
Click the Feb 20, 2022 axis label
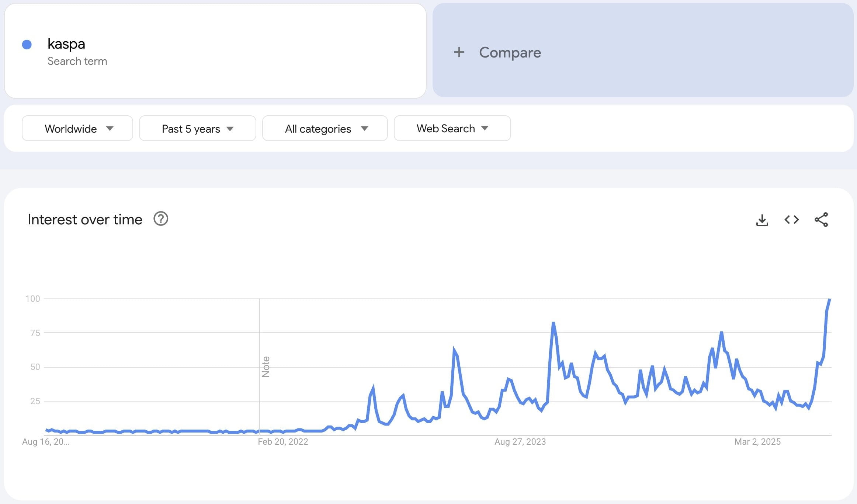coord(283,442)
